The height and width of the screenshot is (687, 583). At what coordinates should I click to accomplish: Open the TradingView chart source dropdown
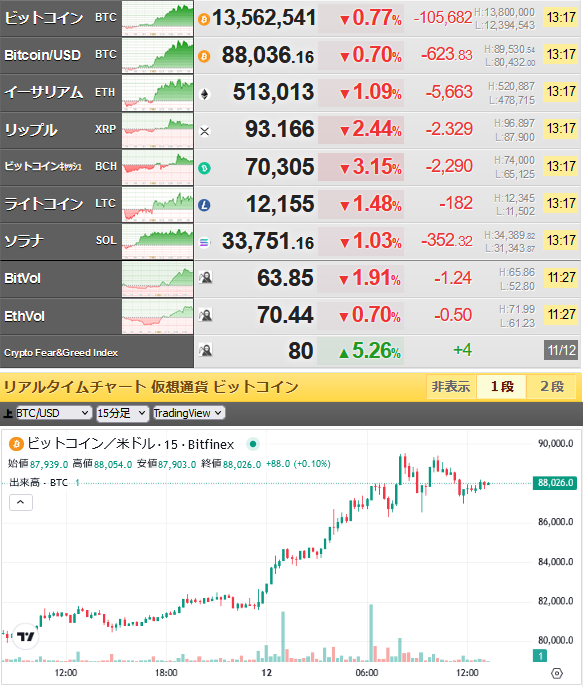click(189, 413)
